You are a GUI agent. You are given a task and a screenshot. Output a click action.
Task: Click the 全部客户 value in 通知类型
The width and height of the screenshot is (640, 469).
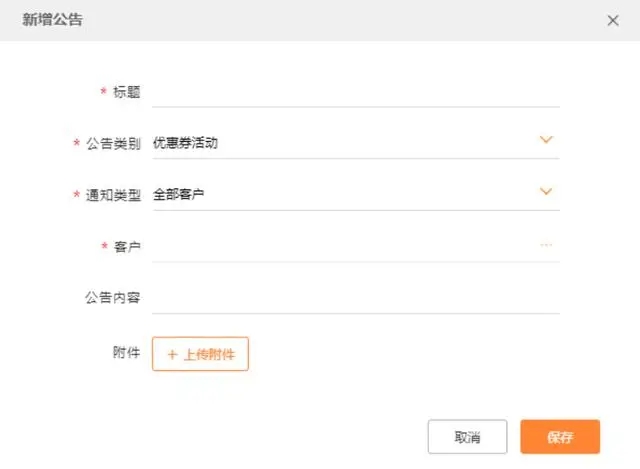click(x=178, y=194)
